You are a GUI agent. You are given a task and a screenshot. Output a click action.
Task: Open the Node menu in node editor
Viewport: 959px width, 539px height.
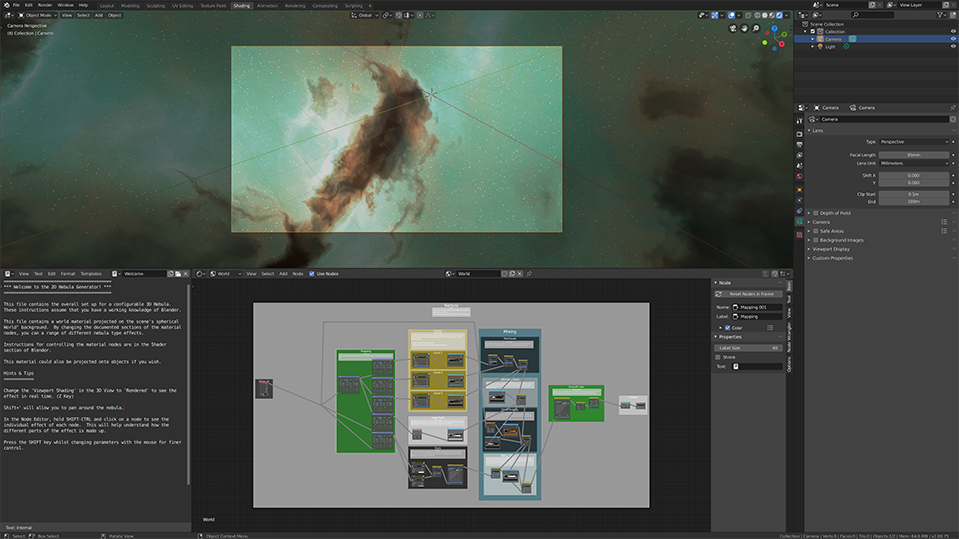point(297,273)
